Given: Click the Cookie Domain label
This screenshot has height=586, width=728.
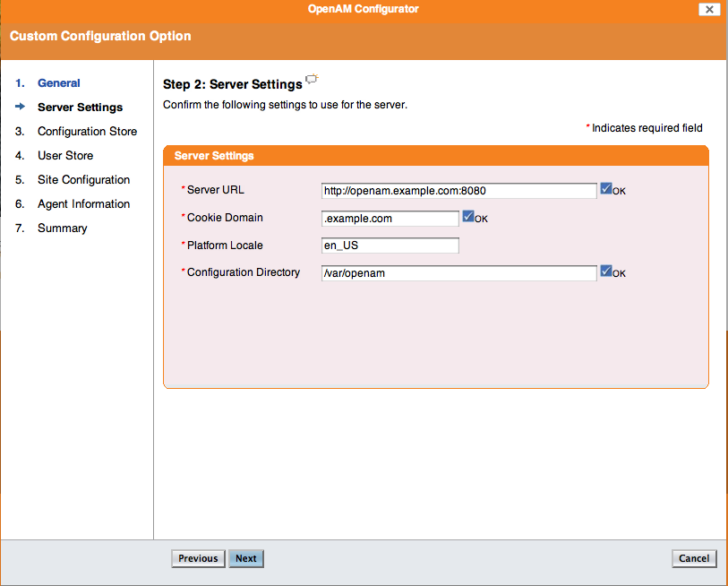Looking at the screenshot, I should click(x=225, y=218).
